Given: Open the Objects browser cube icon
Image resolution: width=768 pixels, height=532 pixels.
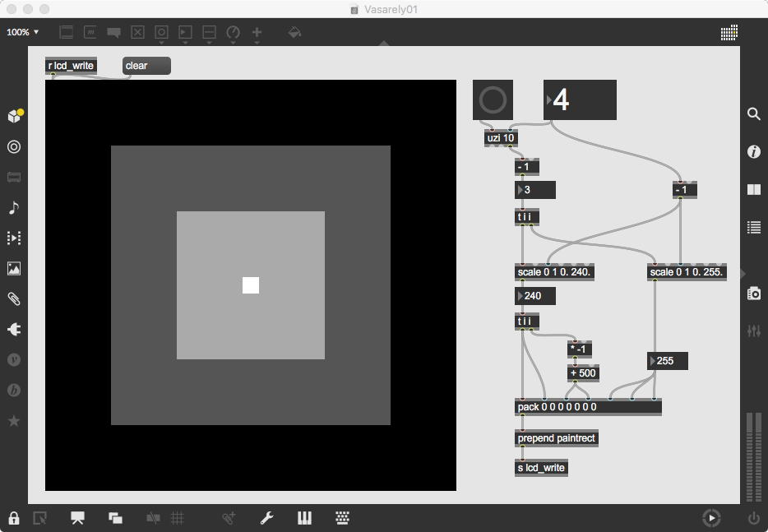Looking at the screenshot, I should (15, 116).
